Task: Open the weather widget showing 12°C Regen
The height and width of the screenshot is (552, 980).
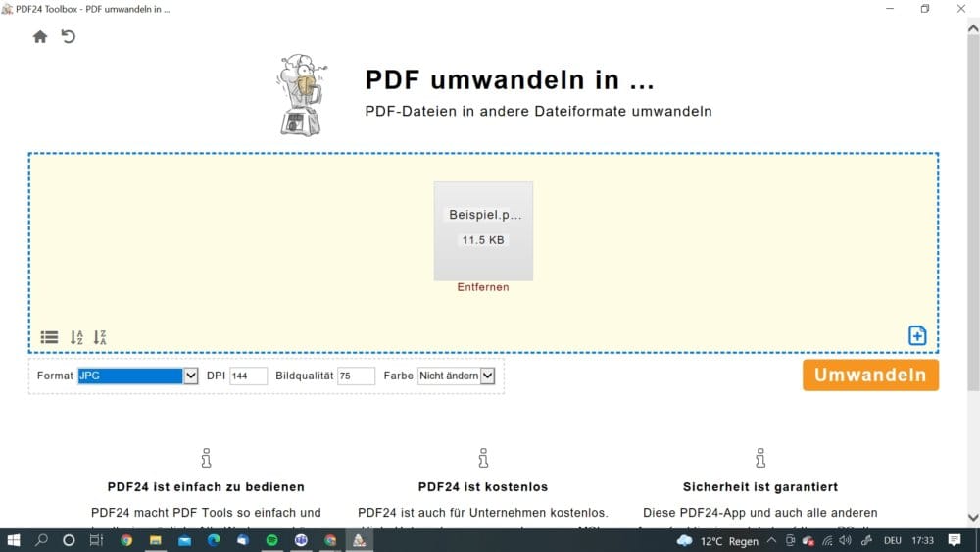Action: pyautogui.click(x=717, y=541)
